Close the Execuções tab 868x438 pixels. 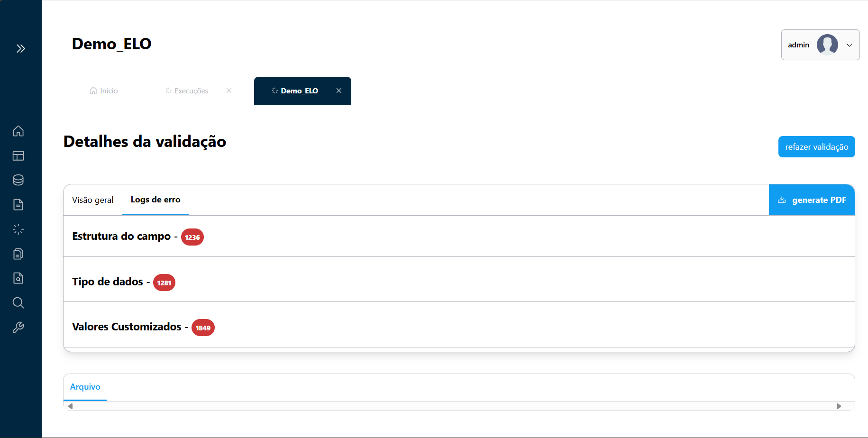(229, 91)
